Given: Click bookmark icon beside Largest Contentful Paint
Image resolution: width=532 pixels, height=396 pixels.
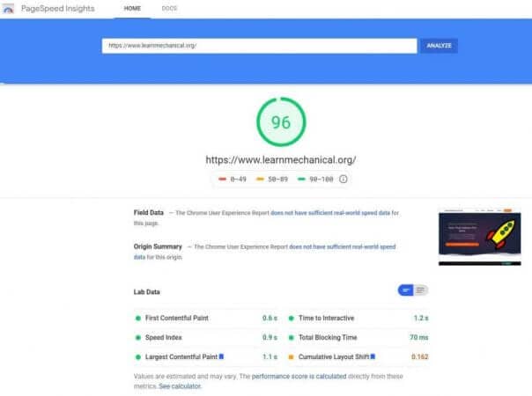Looking at the screenshot, I should [x=221, y=356].
